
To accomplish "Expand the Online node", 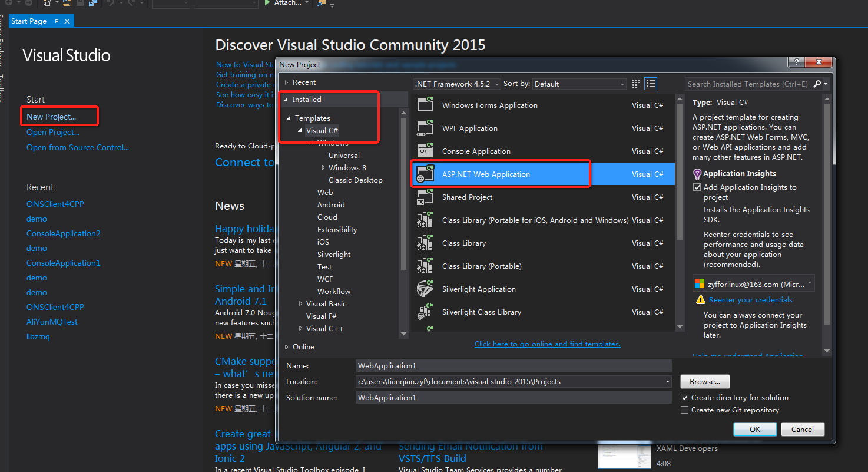I will point(287,347).
